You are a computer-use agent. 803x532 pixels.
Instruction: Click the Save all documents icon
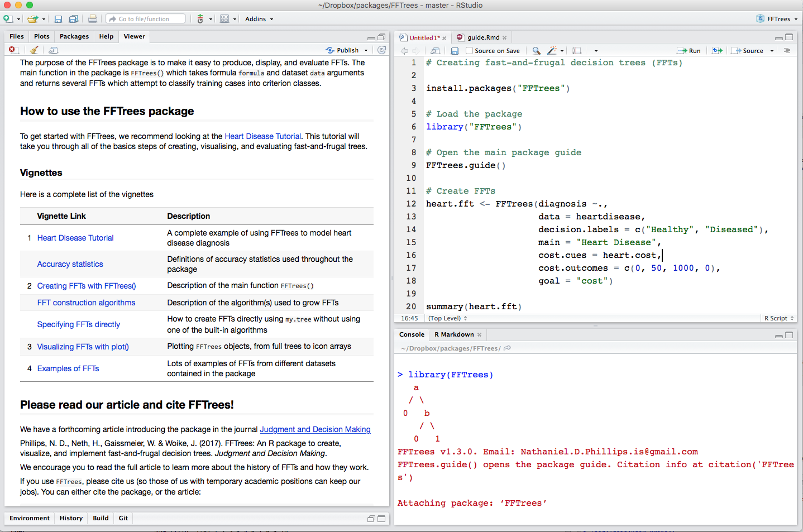click(73, 19)
